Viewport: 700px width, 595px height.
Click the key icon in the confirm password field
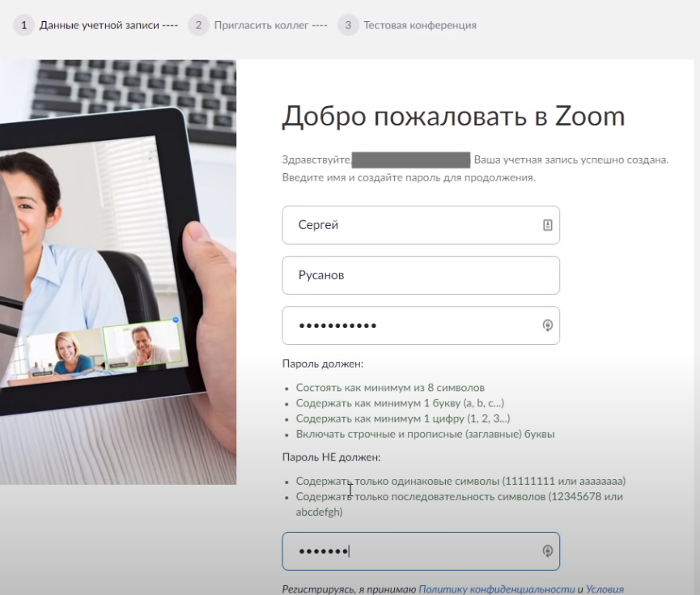coord(547,551)
